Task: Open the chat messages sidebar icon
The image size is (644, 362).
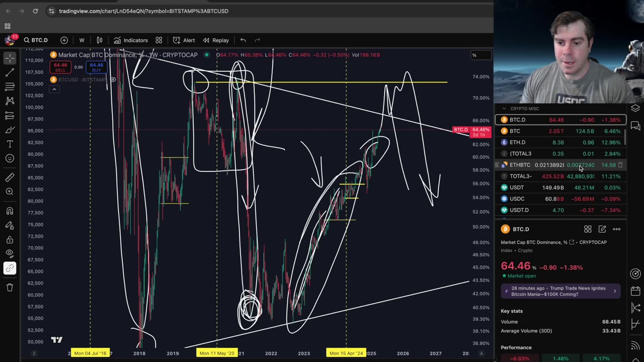Action: (x=635, y=126)
